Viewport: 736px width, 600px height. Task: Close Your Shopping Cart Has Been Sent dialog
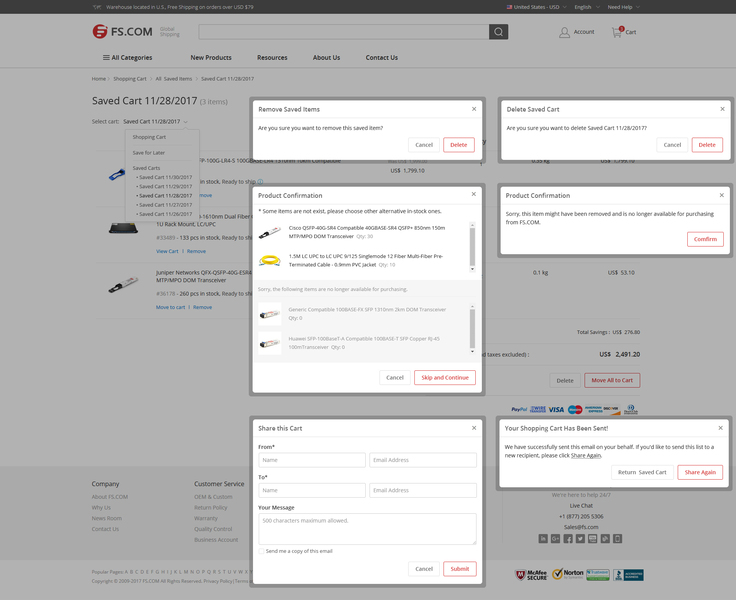[x=721, y=428]
